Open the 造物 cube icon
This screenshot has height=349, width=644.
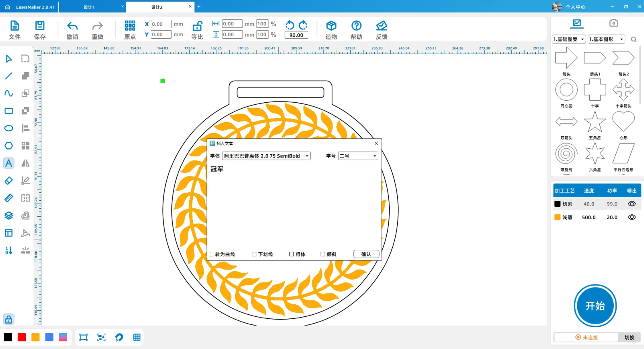pyautogui.click(x=331, y=26)
